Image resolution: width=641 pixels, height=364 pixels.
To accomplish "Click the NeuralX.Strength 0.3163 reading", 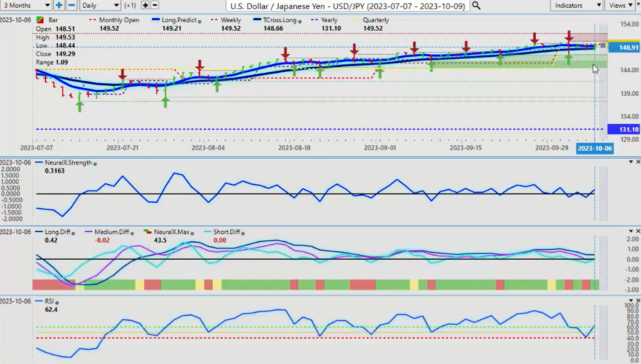I will (x=55, y=171).
